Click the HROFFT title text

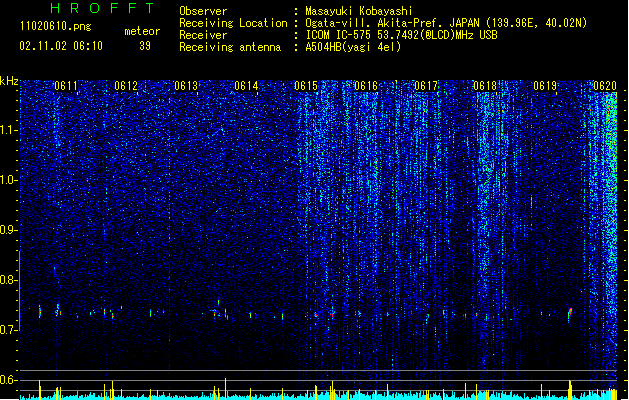point(102,8)
